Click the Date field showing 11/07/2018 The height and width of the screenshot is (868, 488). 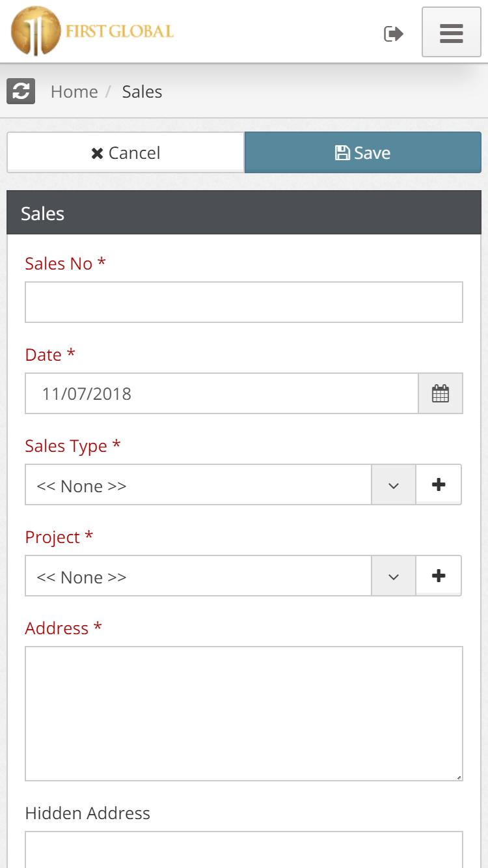(x=222, y=393)
